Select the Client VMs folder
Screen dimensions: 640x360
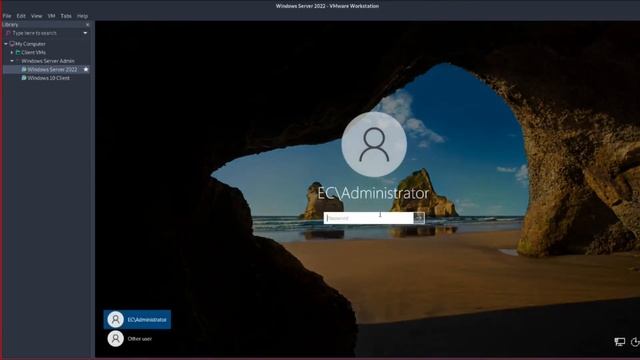(33, 52)
